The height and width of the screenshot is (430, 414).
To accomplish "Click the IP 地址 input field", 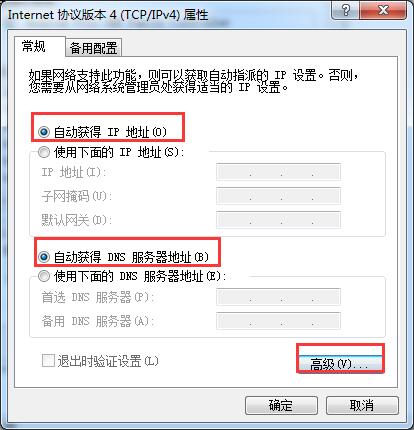I will click(x=278, y=172).
